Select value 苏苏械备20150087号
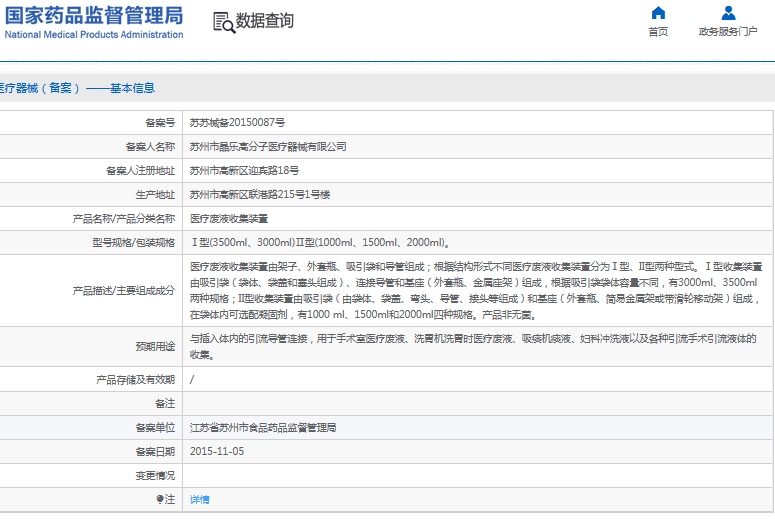The height and width of the screenshot is (519, 775). point(237,123)
